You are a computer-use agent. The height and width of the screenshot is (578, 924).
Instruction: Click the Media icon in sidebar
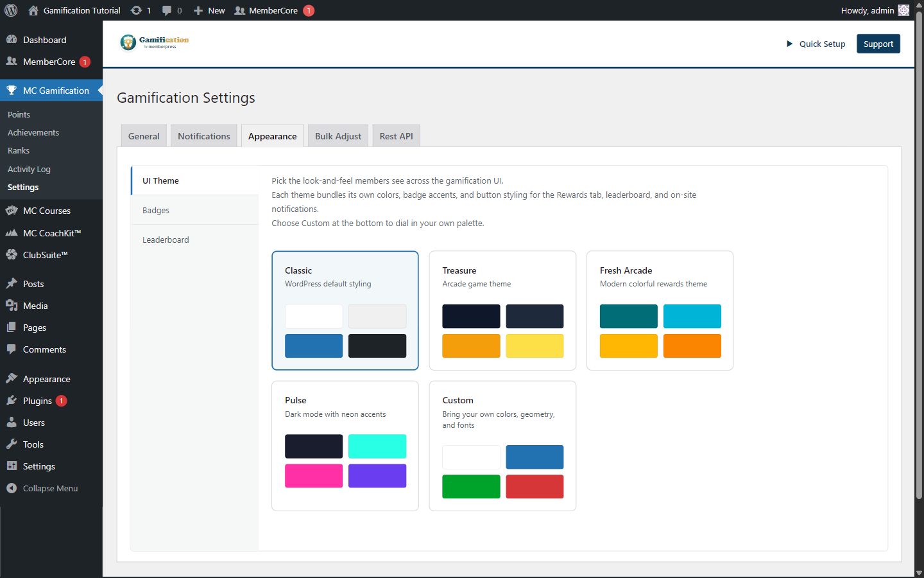click(12, 305)
